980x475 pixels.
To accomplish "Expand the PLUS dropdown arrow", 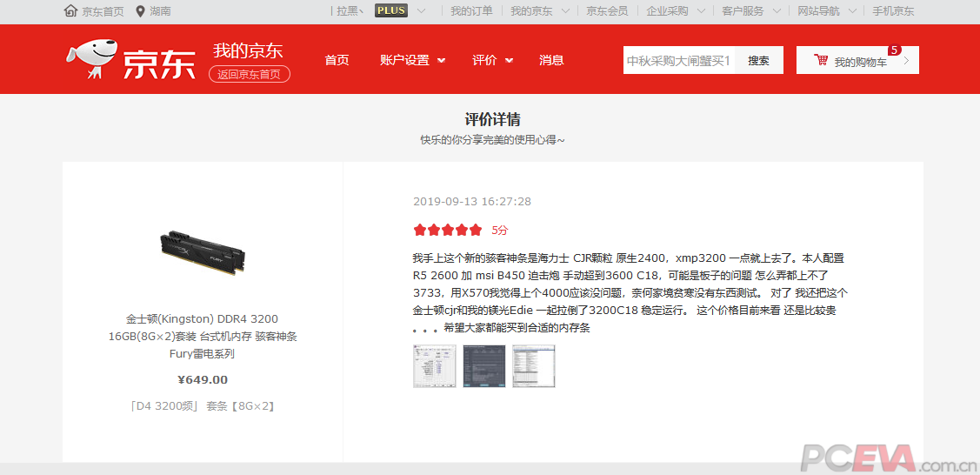I will click(x=421, y=11).
